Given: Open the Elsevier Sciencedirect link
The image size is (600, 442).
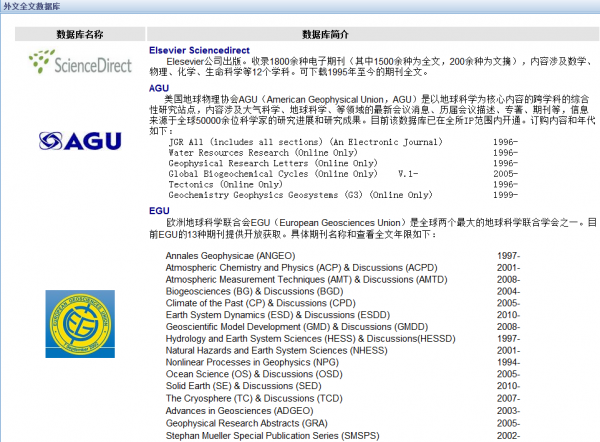Looking at the screenshot, I should tap(199, 50).
